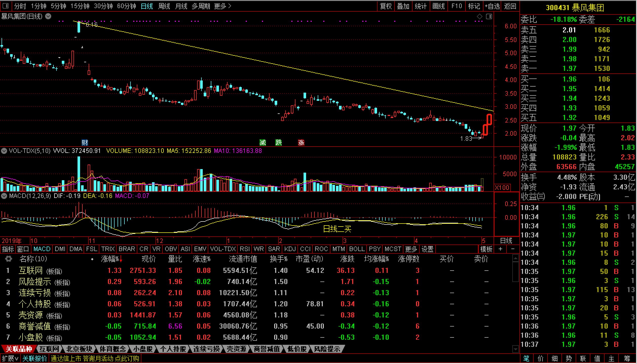The image size is (637, 364).
Task: Select the 商誉减值 row in table
Action: pos(256,326)
